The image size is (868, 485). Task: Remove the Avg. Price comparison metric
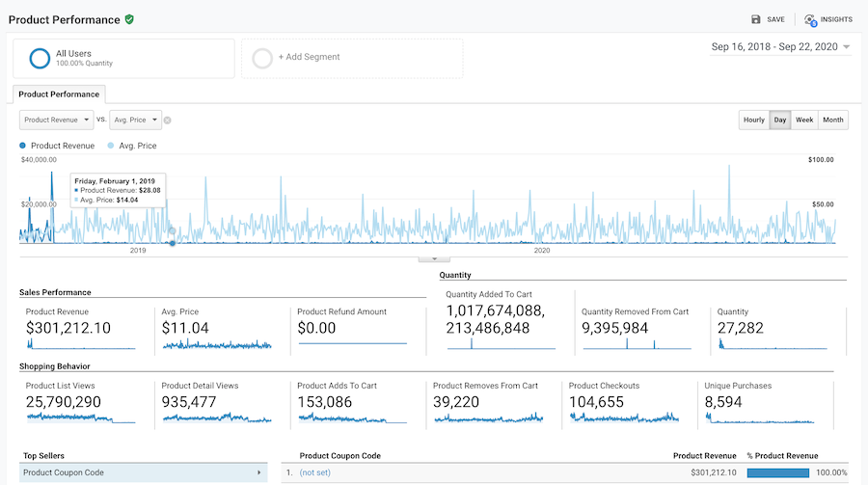click(x=167, y=121)
